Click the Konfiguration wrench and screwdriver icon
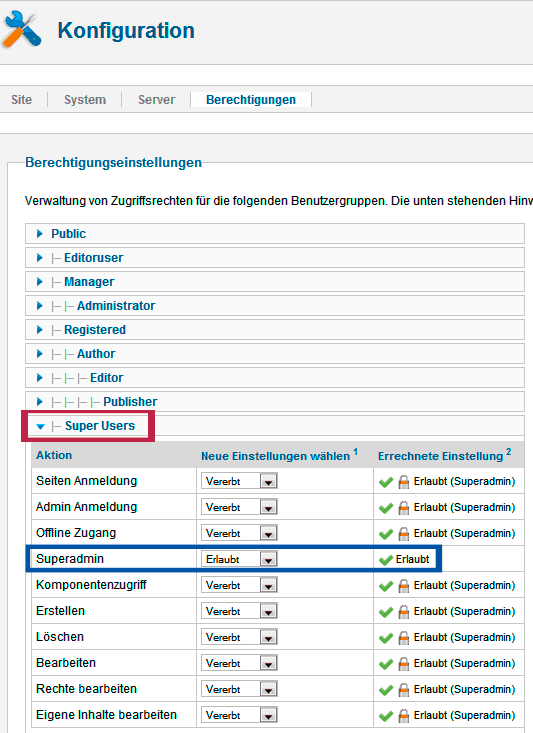Image resolution: width=533 pixels, height=733 pixels. coord(22,30)
